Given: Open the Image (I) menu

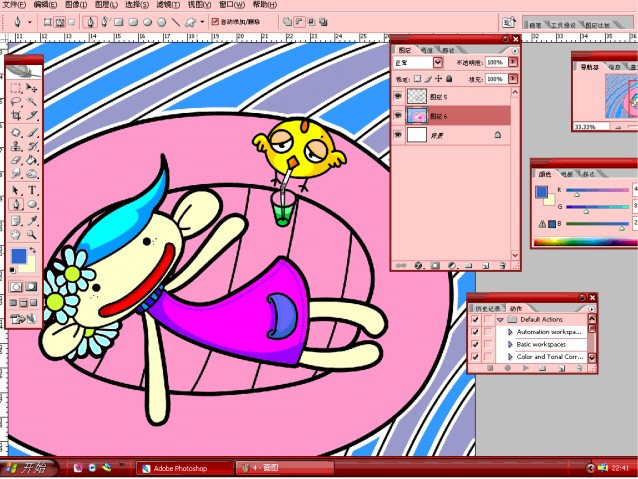Looking at the screenshot, I should coord(76,5).
